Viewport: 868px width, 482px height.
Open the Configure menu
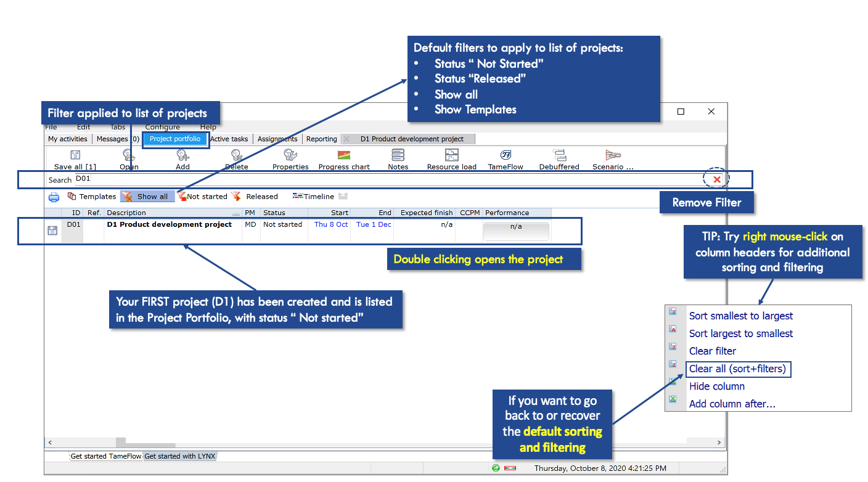point(163,127)
